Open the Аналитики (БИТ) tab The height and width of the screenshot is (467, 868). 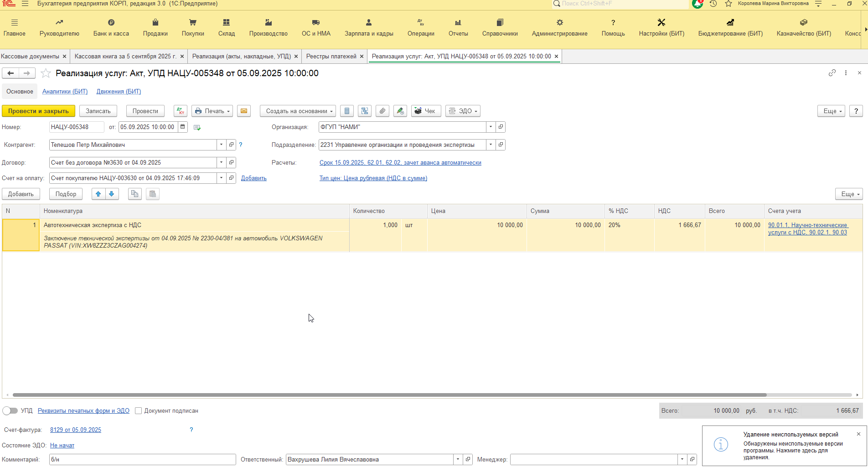tap(65, 92)
